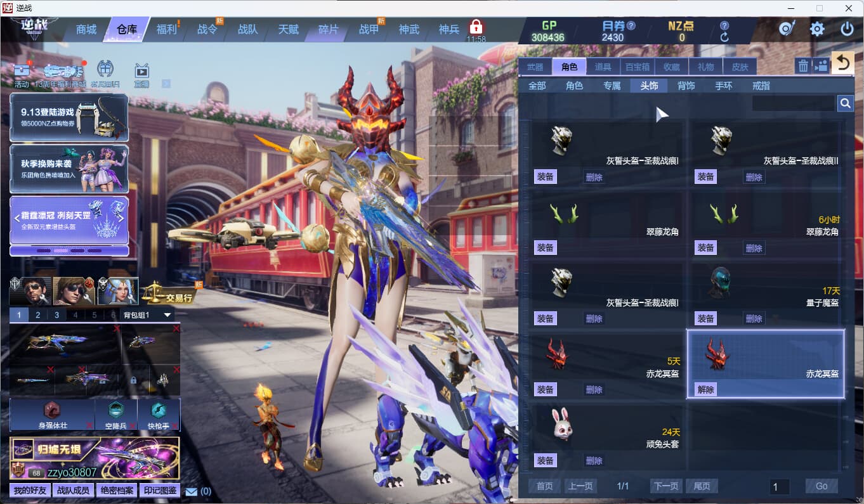Switch to the 神兵 tab
Screen dimensions: 864x504
tap(449, 29)
